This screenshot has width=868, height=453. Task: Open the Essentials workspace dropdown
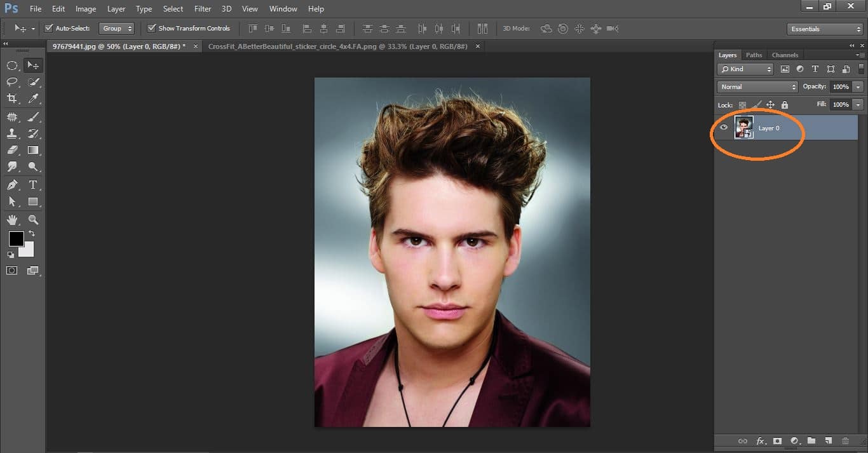pos(824,29)
